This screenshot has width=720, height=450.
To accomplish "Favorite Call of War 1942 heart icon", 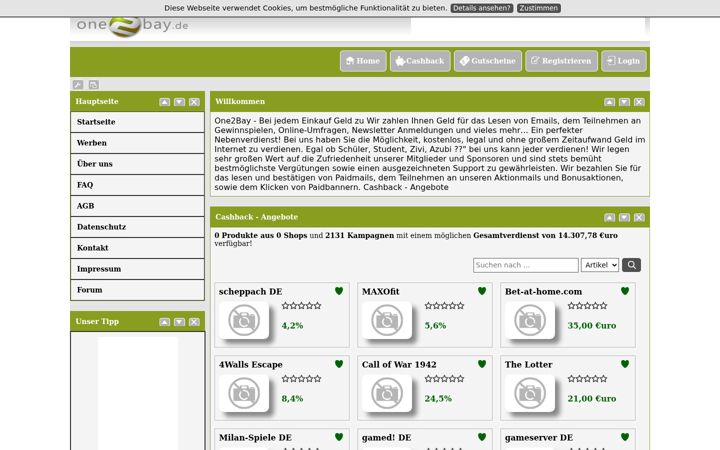I will [x=482, y=364].
